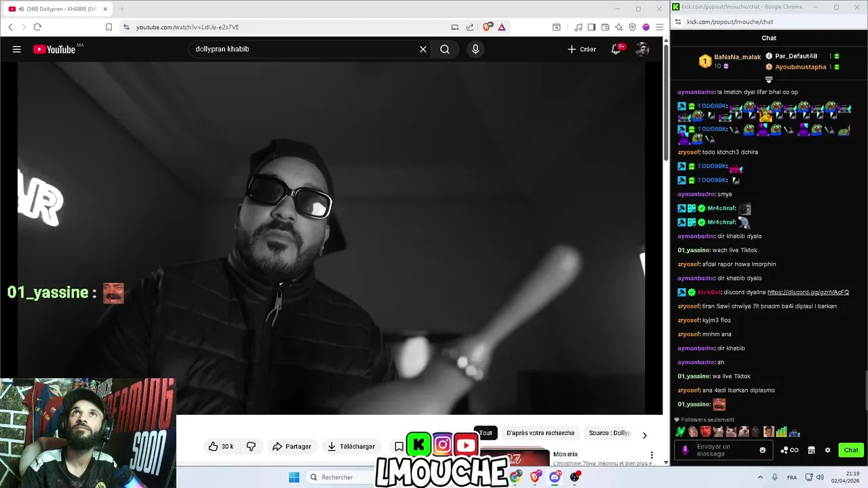This screenshot has height=488, width=868.
Task: Go back in the browser
Action: click(10, 27)
